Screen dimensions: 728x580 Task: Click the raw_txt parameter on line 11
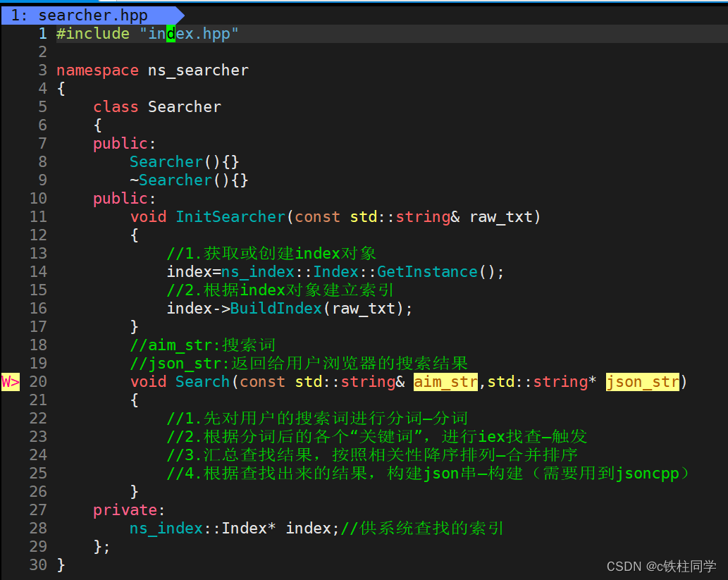point(501,217)
